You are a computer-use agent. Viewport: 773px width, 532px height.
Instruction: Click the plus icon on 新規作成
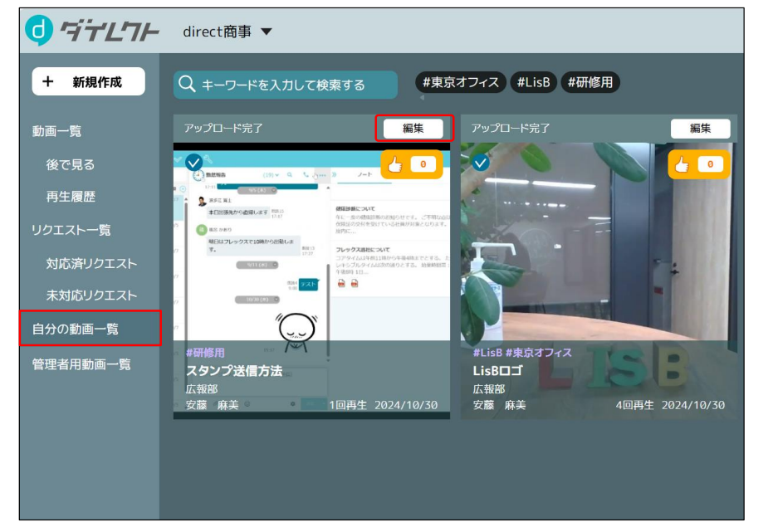(48, 82)
